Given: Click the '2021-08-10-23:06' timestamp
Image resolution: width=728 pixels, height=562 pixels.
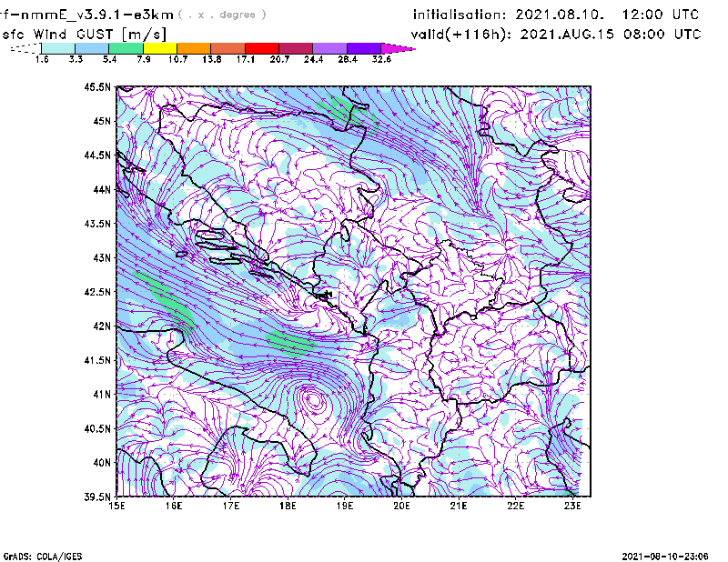Looking at the screenshot, I should (x=665, y=557).
